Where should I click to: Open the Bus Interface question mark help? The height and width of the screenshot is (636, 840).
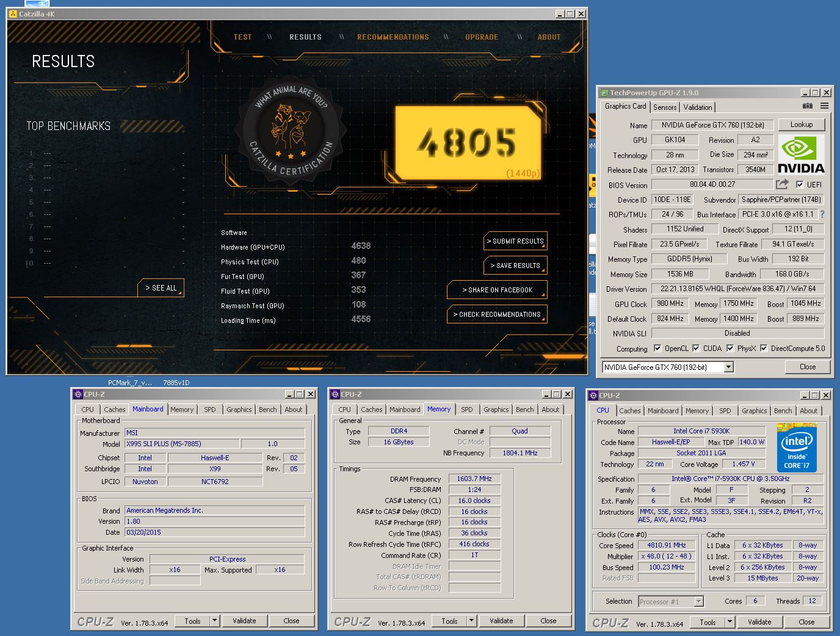(822, 214)
